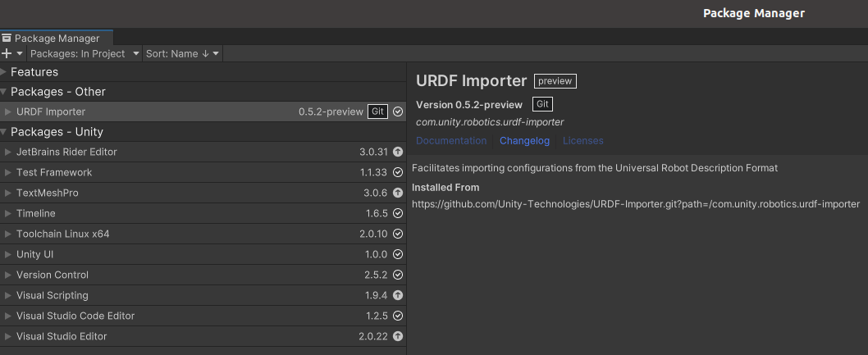Click the 2.0.22 version number

373,336
